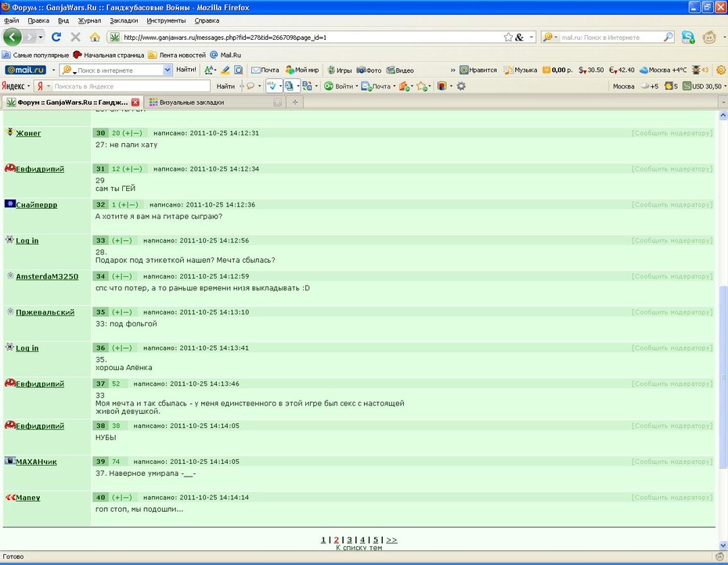Open the Закладки menu
This screenshot has width=728, height=565.
[124, 20]
